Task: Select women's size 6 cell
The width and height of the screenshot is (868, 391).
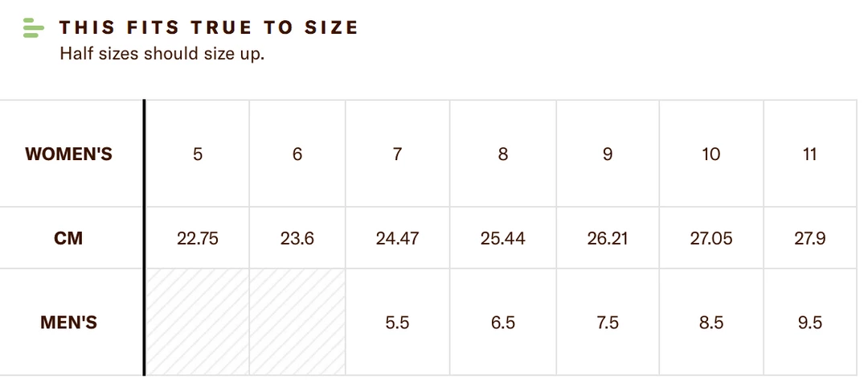Action: [297, 154]
